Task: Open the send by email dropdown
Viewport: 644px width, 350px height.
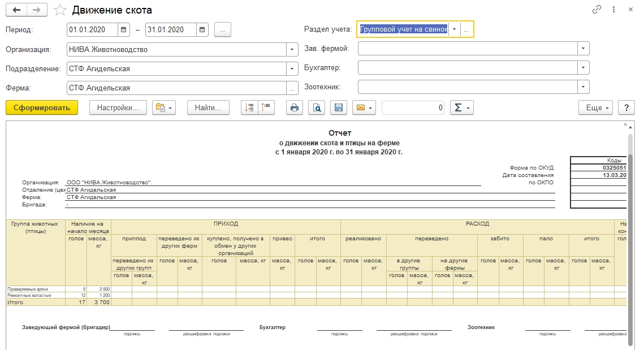Action: pyautogui.click(x=364, y=107)
